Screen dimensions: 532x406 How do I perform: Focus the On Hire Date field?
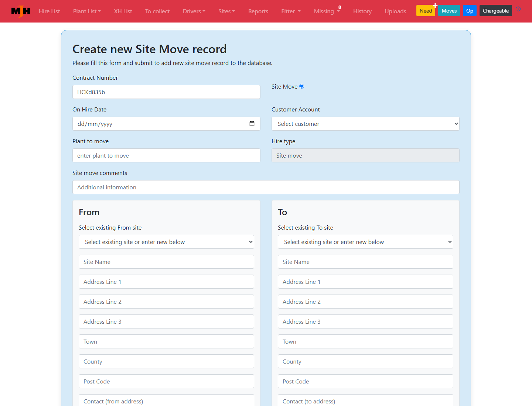coord(166,124)
